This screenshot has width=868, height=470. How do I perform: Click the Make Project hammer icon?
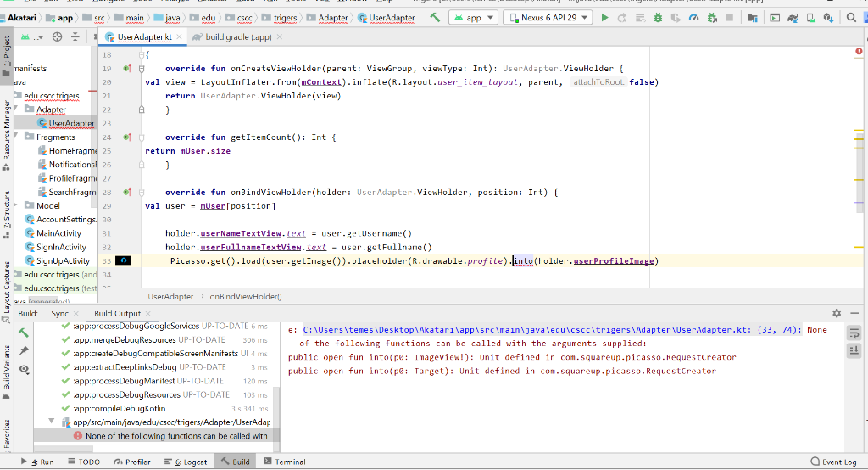coord(435,17)
